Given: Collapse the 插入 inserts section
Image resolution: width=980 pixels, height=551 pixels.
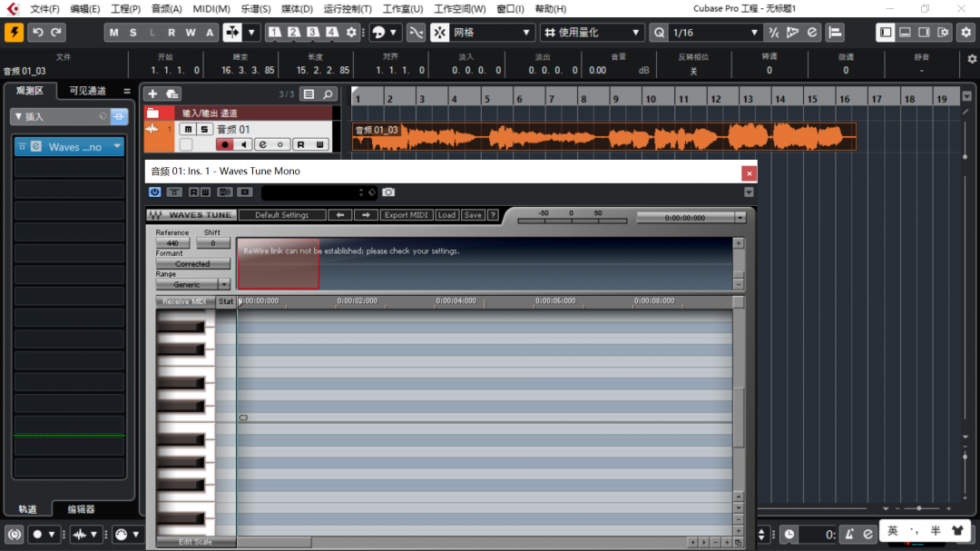Looking at the screenshot, I should point(18,117).
